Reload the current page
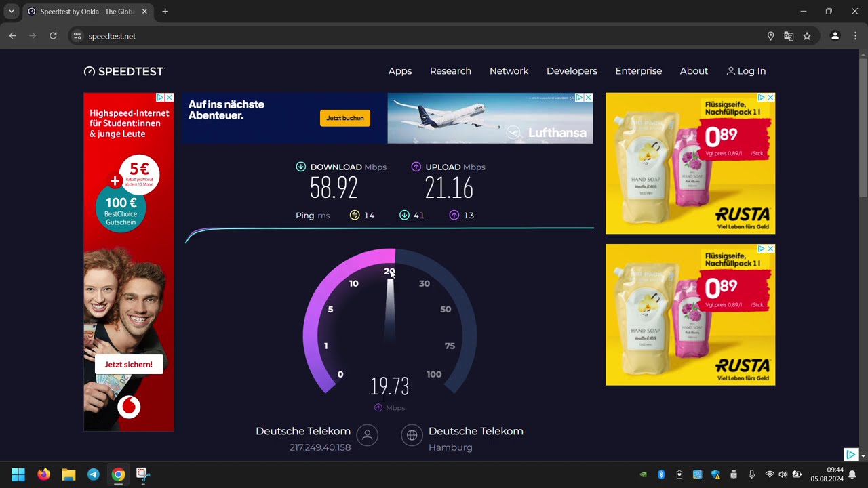This screenshot has width=868, height=488. click(x=53, y=36)
